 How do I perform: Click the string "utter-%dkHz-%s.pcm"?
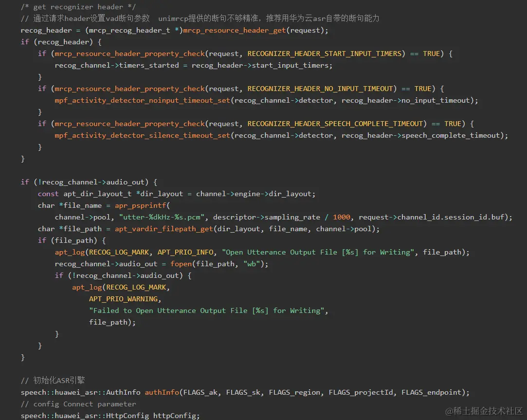click(162, 217)
